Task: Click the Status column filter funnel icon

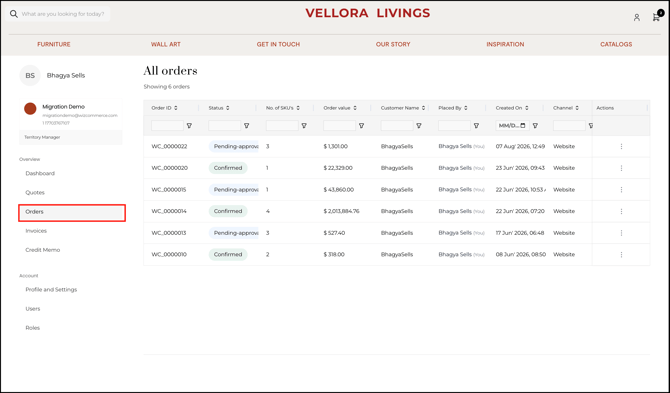Action: [x=247, y=126]
